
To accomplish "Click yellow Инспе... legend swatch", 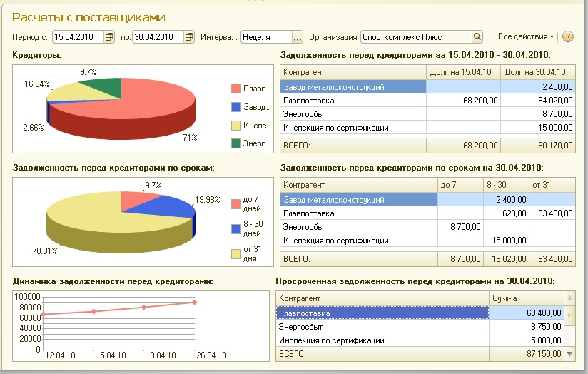I will [236, 126].
